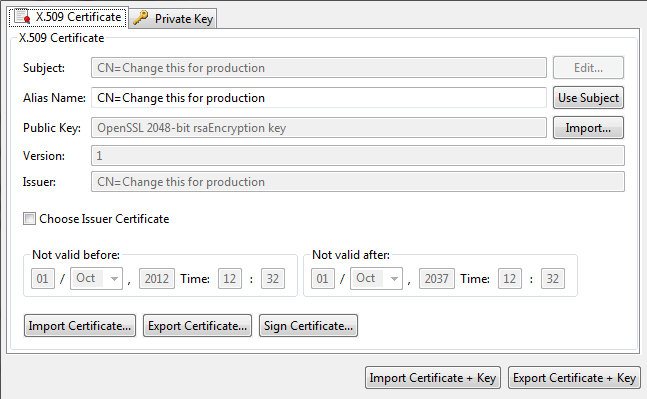This screenshot has width=647, height=399.
Task: Switch to the Private Key tab
Action: (x=173, y=19)
